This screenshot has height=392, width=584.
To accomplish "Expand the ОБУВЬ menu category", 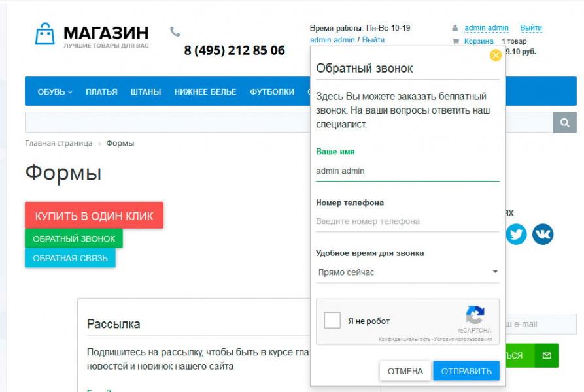I will click(55, 92).
